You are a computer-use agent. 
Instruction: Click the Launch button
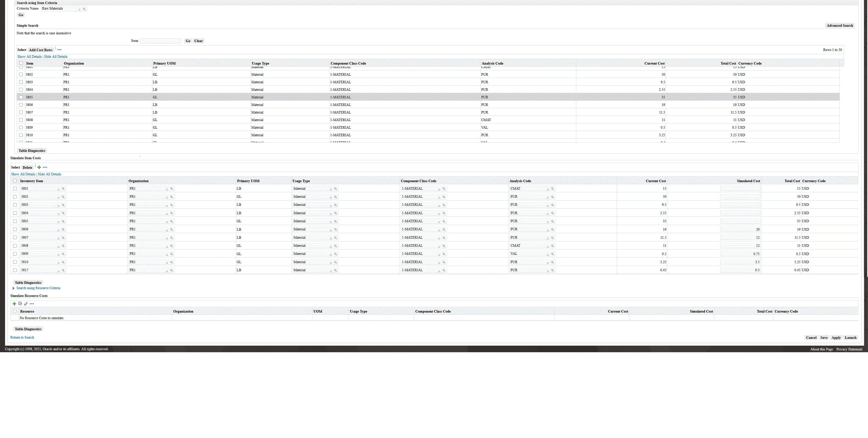pos(850,338)
